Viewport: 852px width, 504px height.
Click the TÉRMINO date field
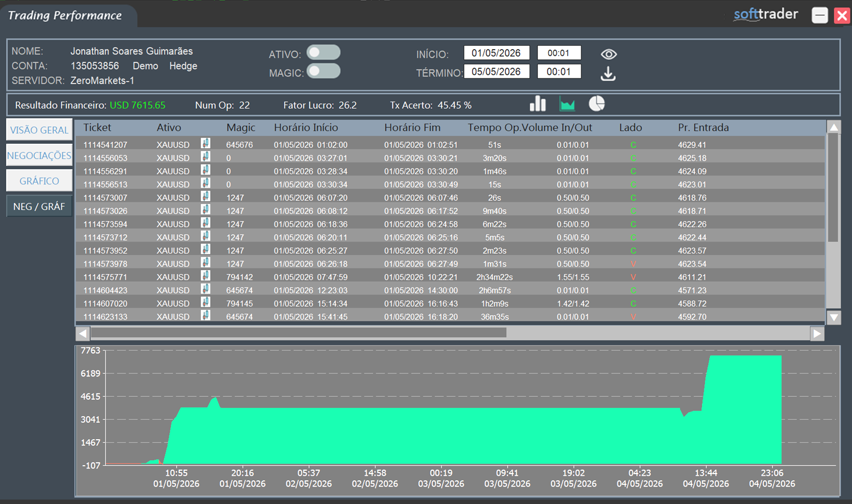[496, 72]
